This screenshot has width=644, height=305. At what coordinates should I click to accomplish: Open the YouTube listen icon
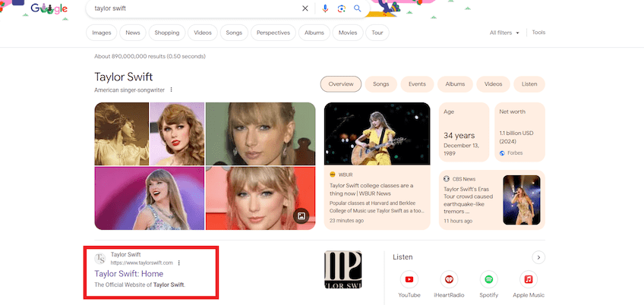pos(409,279)
